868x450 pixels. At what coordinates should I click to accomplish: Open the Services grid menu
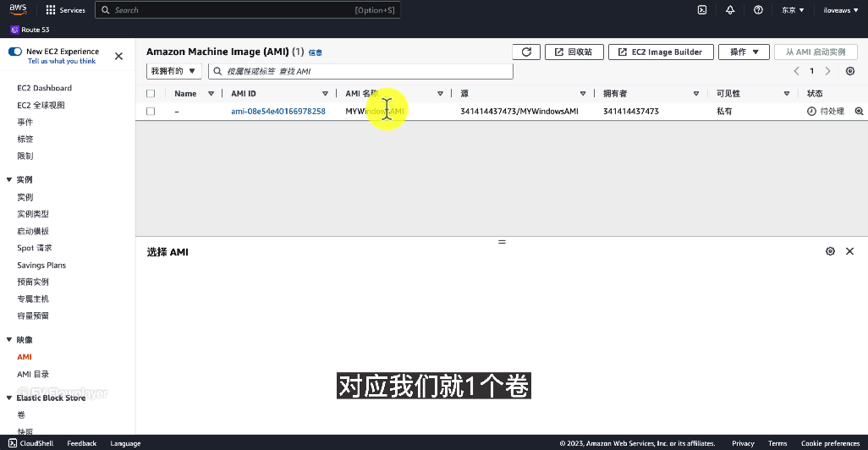pos(65,10)
